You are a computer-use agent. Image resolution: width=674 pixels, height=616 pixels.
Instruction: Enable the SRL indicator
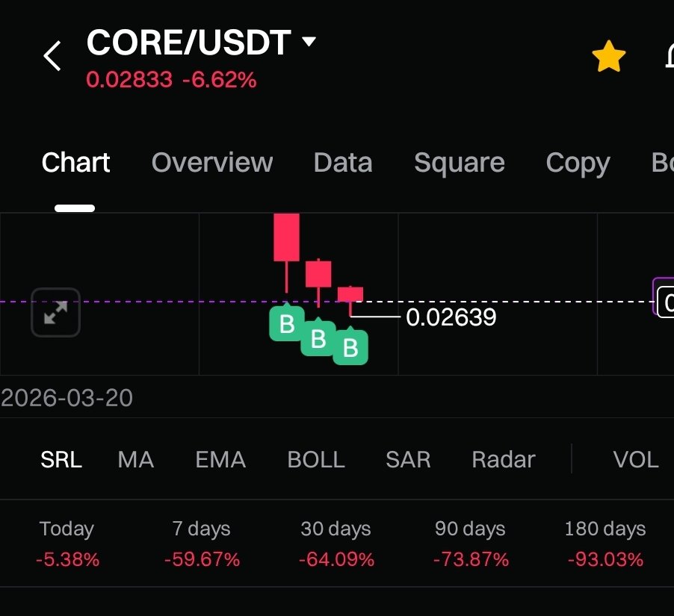(x=61, y=459)
